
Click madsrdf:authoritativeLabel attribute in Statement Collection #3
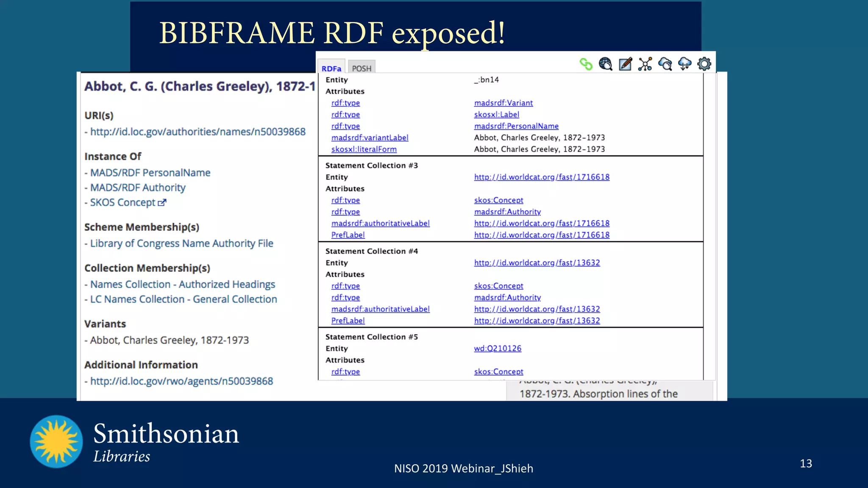(381, 223)
